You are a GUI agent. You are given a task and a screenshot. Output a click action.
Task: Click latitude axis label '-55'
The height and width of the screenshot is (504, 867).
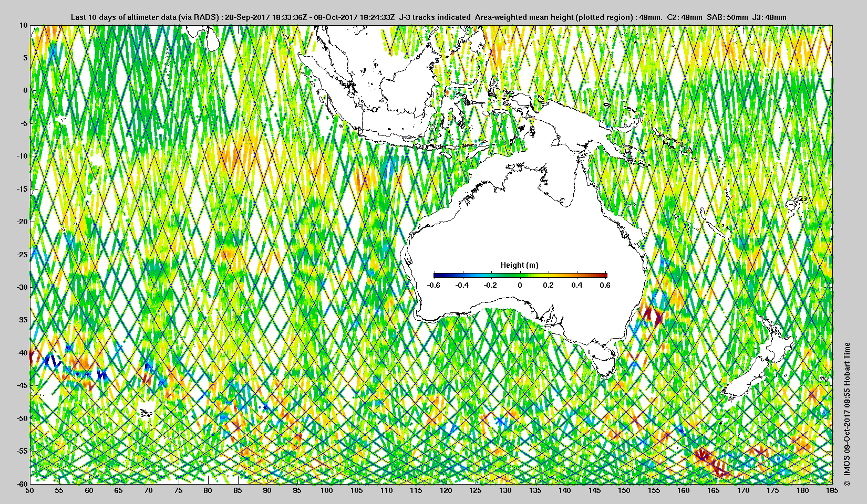(x=22, y=451)
